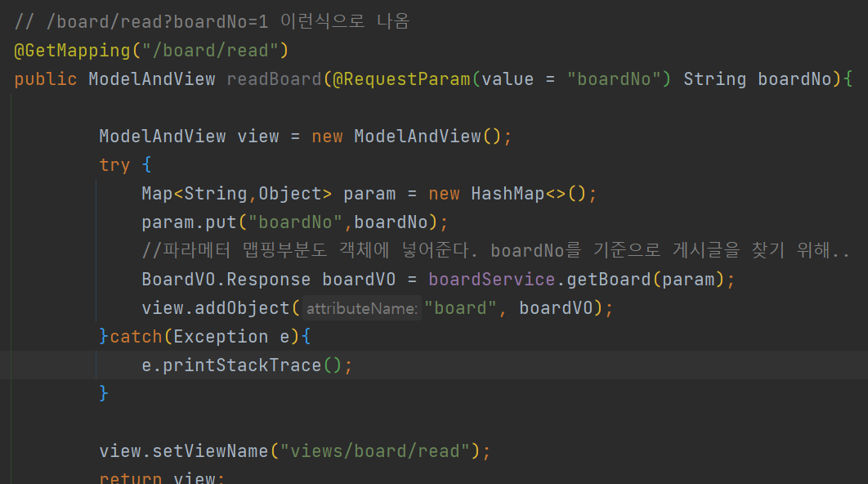
Task: Click the try keyword
Action: click(114, 165)
